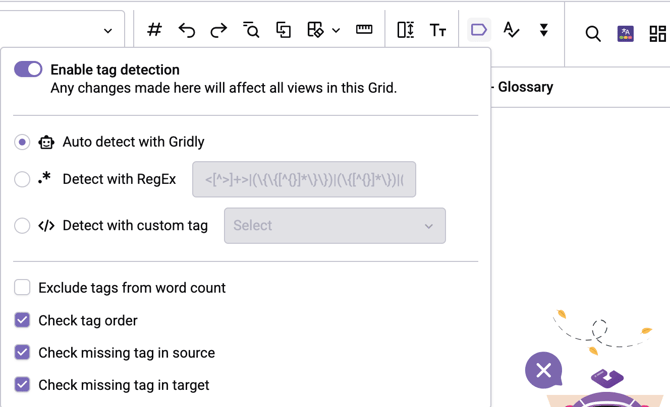Uncheck Check missing tag in target
The height and width of the screenshot is (407, 670).
[22, 384]
